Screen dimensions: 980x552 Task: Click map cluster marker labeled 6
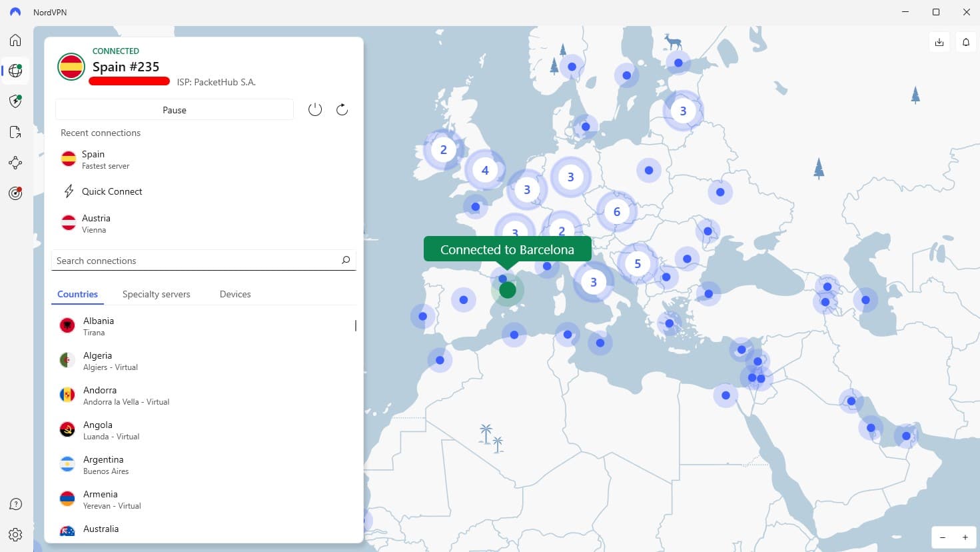pyautogui.click(x=617, y=212)
